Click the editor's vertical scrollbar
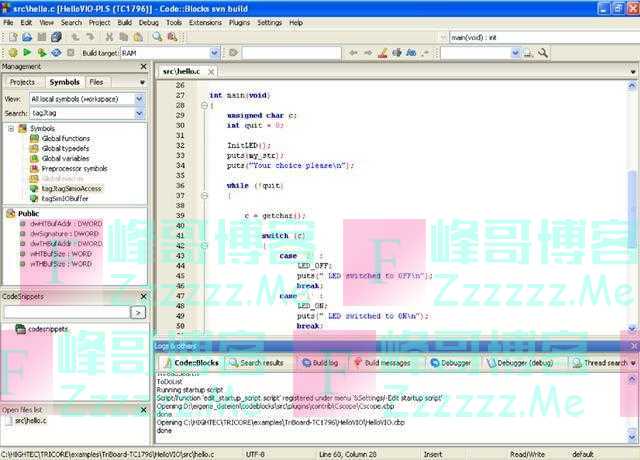 click(633, 200)
